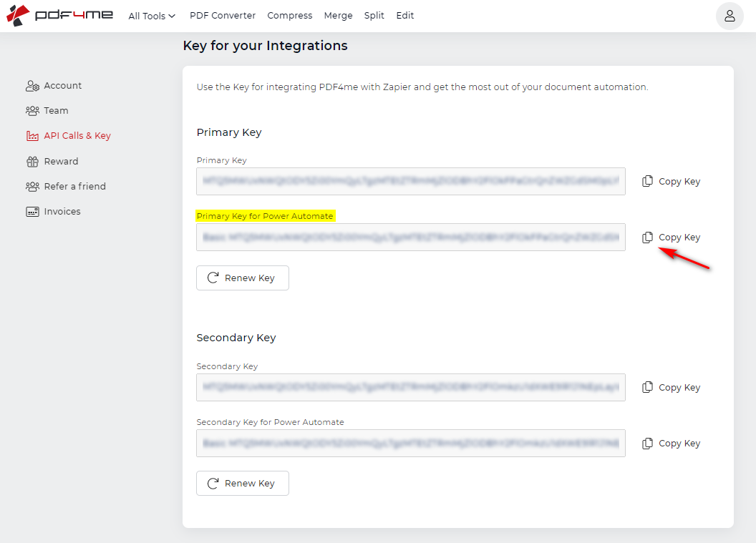The image size is (756, 543).
Task: Open Merge tool in top navigation
Action: (x=338, y=16)
